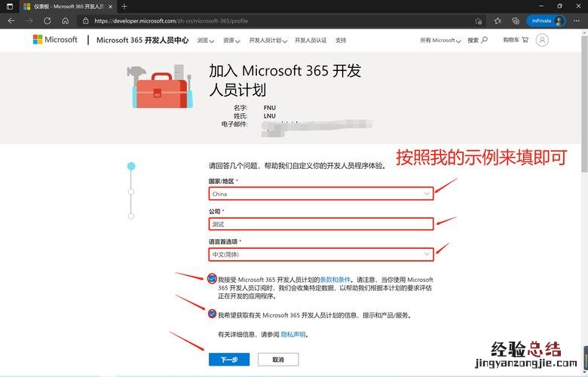Go to browser home page icon
588x377 pixels.
pyautogui.click(x=66, y=21)
